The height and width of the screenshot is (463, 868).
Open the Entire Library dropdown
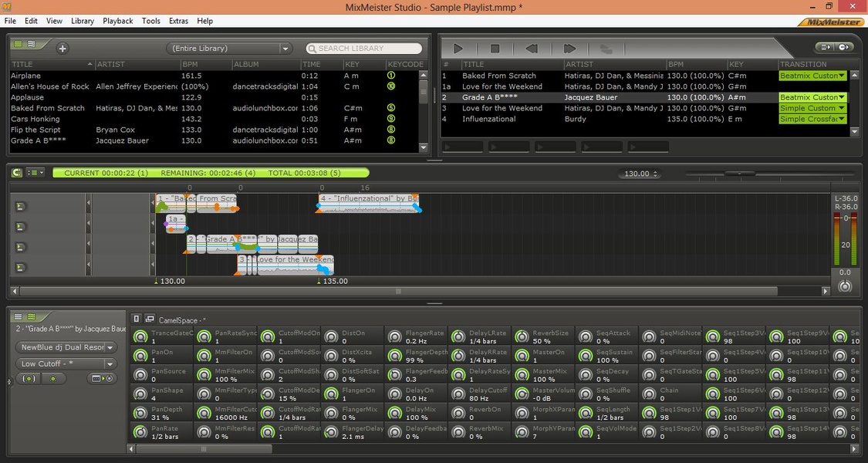229,48
